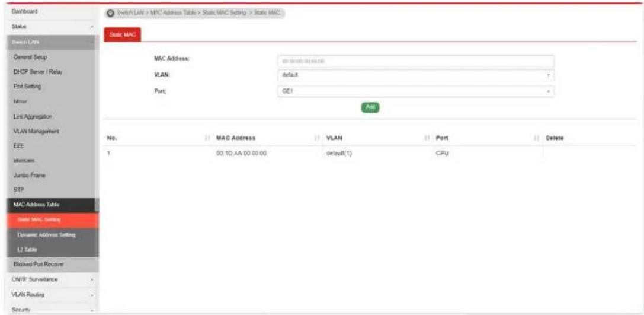644x315 pixels.
Task: Focus the MAC Address input field
Action: click(x=416, y=61)
